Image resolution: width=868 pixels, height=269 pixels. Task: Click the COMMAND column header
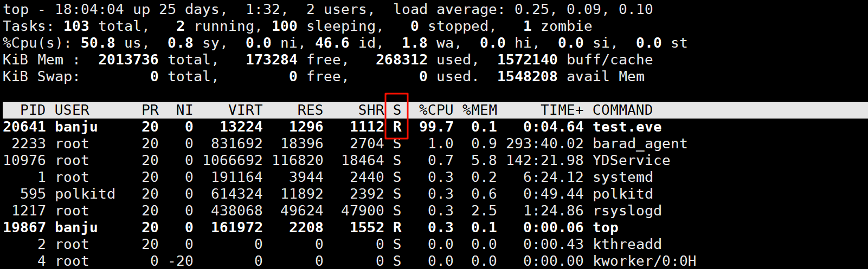point(622,110)
